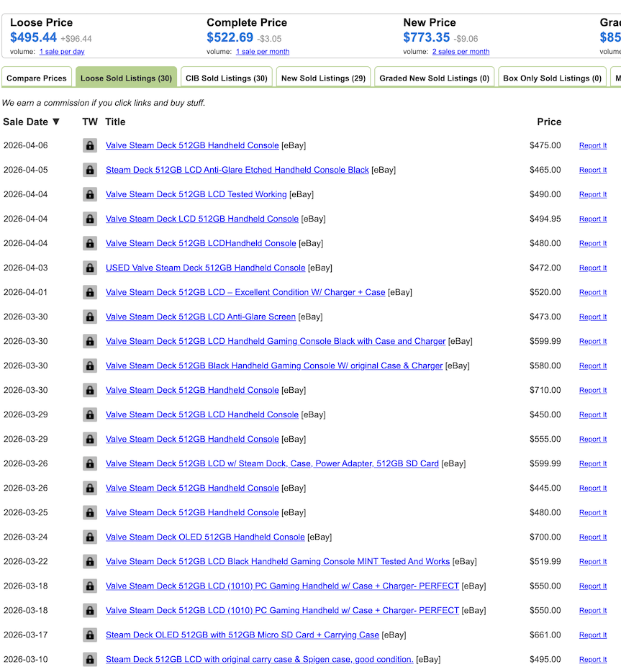621x672 pixels.
Task: Click the Price column header
Action: (x=549, y=122)
